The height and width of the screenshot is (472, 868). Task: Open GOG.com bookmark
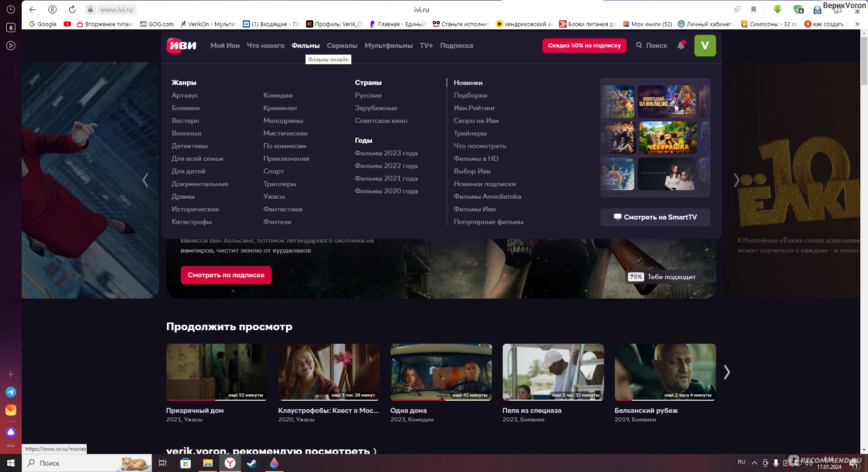156,24
